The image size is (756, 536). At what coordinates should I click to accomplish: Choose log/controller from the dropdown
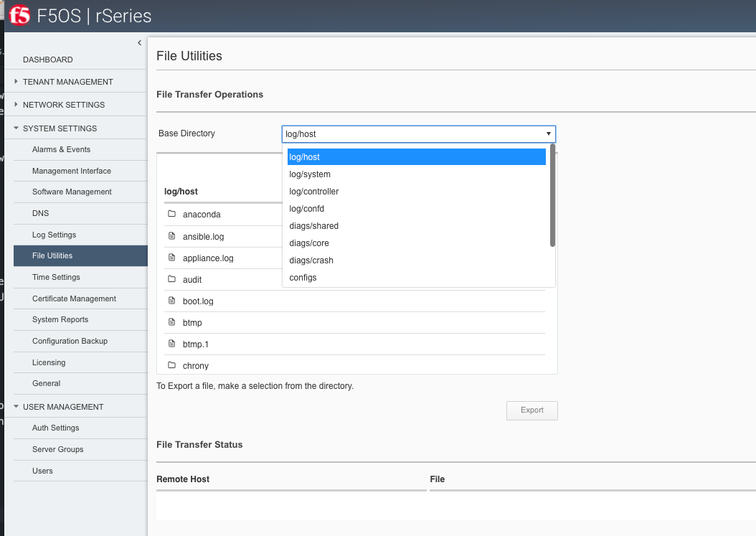[x=417, y=192]
